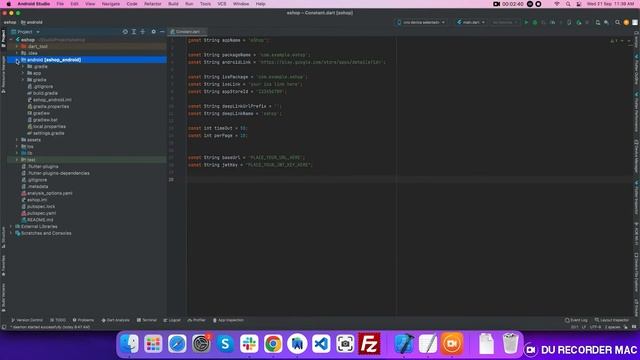Image resolution: width=640 pixels, height=360 pixels.
Task: Open the VCS menu
Action: 222,4
